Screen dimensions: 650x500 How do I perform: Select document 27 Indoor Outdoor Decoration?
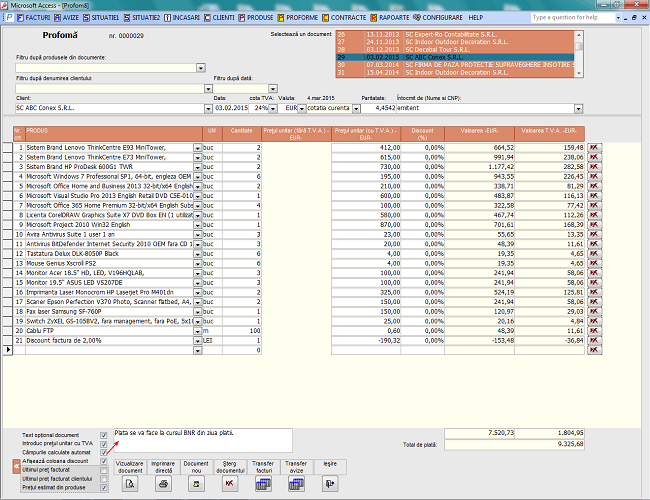(x=455, y=42)
